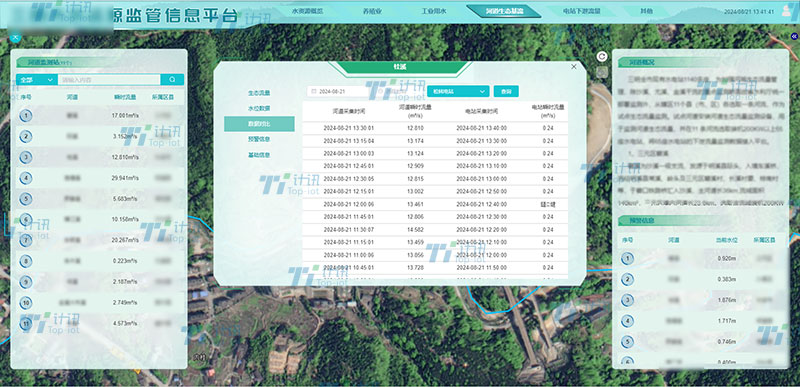Viewport: 800px width, 387px height.
Task: Click river flow value 13.856
Action: click(x=415, y=255)
